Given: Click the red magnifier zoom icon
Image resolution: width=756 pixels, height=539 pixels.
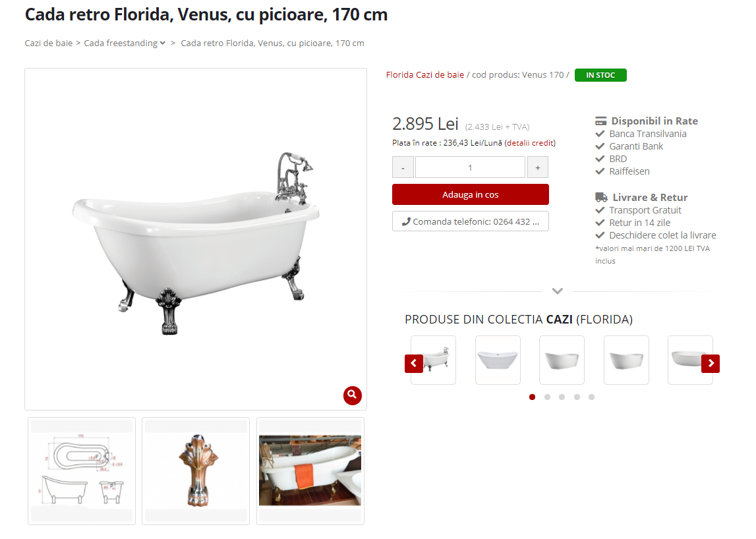Looking at the screenshot, I should pos(353,395).
